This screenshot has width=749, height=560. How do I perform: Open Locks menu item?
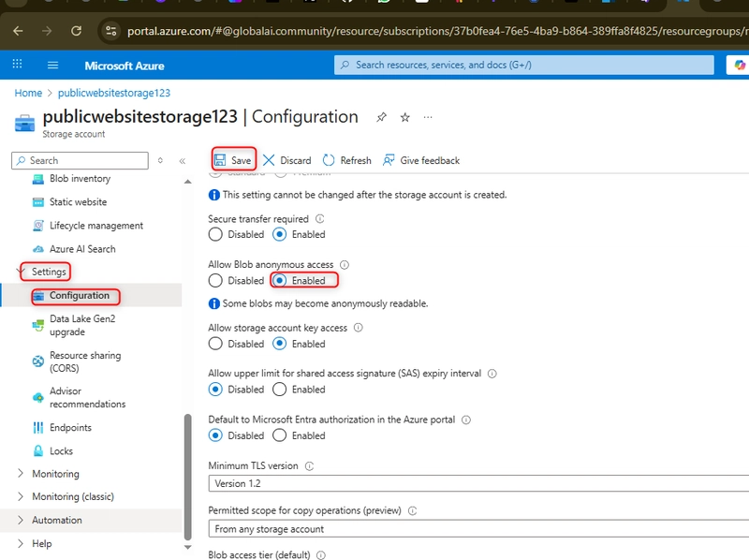coord(61,451)
